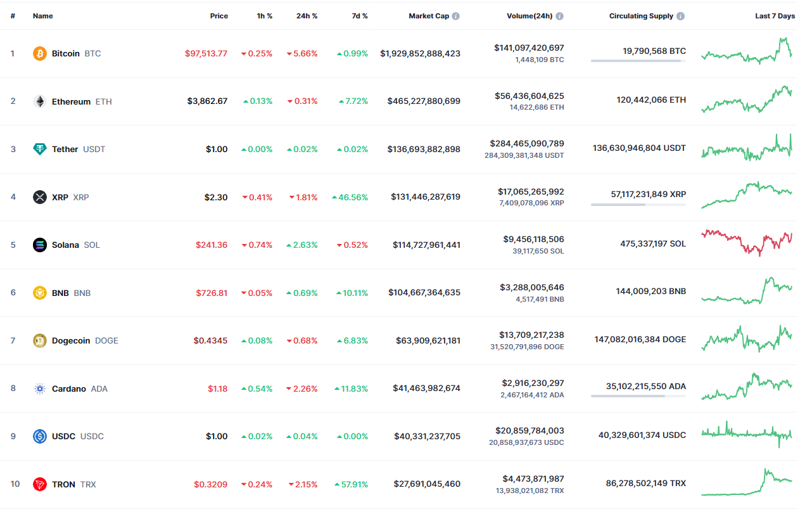Click the Cardano coin logo
Screen dimensions: 812x514
[40, 389]
